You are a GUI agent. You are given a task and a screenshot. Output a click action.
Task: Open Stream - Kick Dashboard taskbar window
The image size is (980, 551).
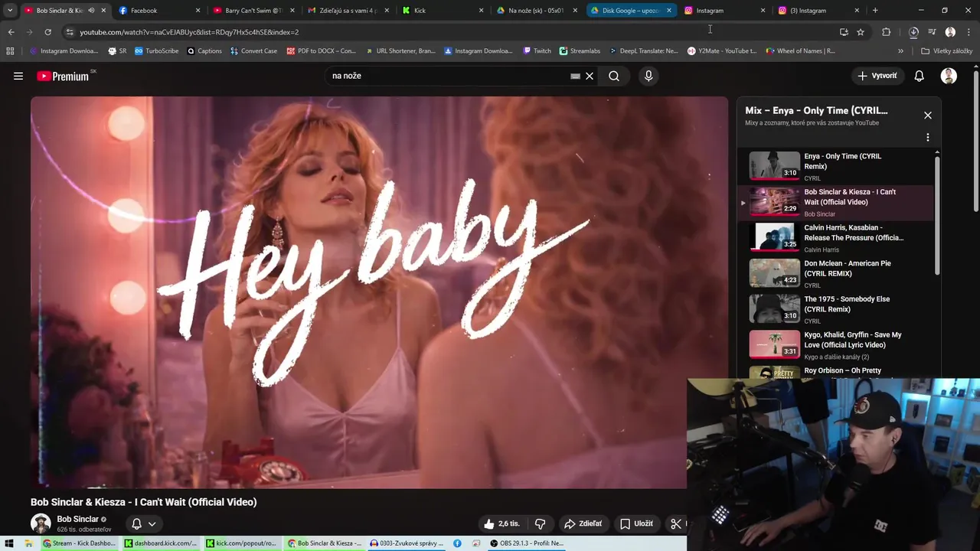[80, 543]
